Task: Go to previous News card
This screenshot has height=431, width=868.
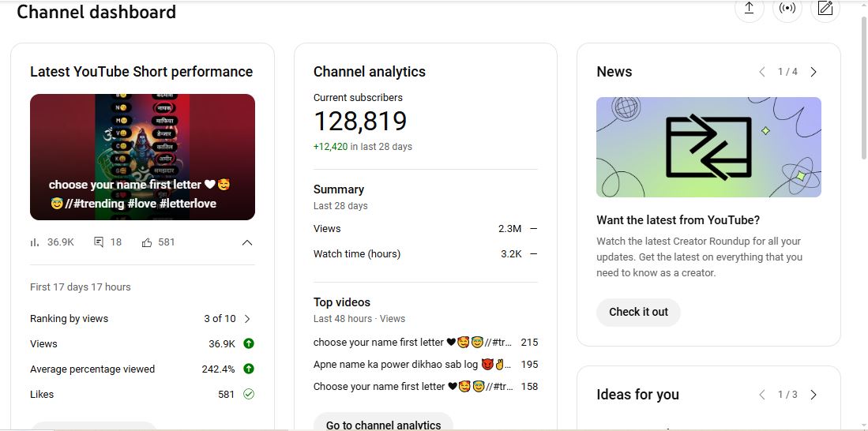Action: click(x=762, y=72)
